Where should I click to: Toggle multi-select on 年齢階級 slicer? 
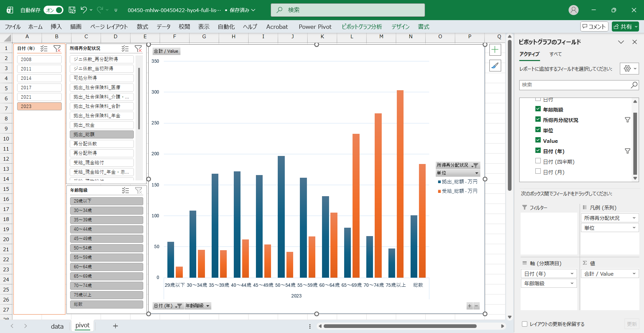[125, 190]
